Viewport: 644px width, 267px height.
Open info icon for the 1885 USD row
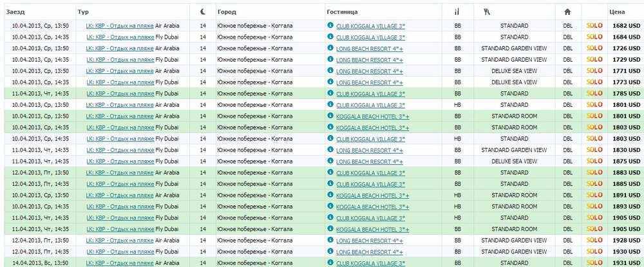(330, 183)
